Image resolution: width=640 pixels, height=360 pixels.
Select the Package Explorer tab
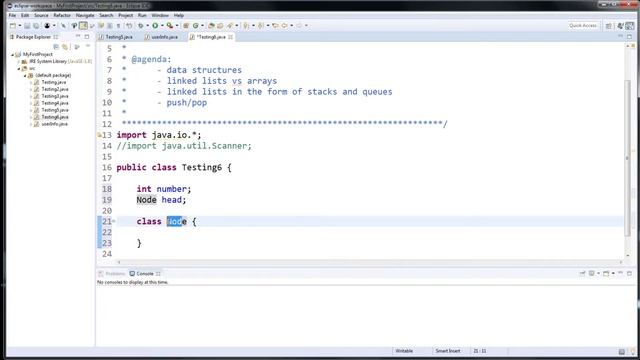click(33, 37)
